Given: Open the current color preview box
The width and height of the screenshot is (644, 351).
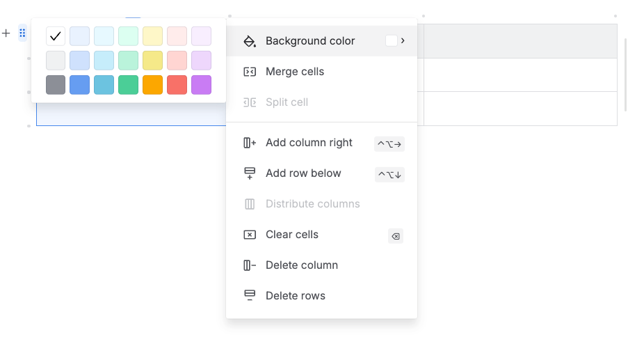Looking at the screenshot, I should click(x=392, y=40).
